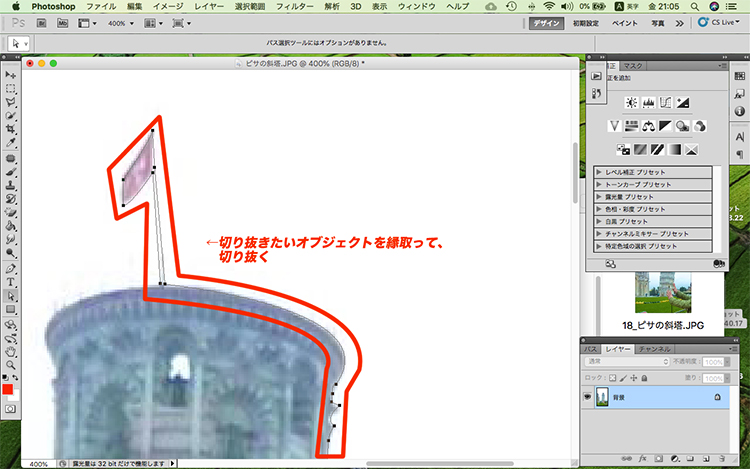Create a new layer from Layers panel

(706, 458)
